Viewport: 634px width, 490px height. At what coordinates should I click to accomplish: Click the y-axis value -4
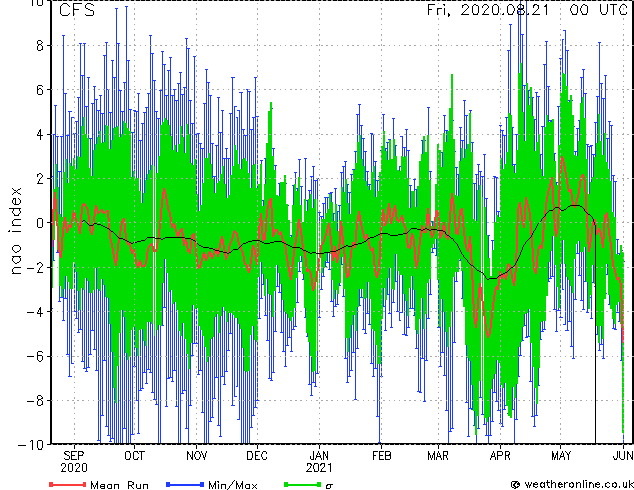click(35, 312)
